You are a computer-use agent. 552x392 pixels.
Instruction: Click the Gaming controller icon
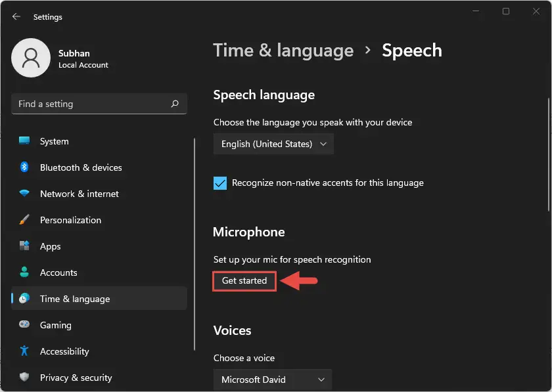24,324
